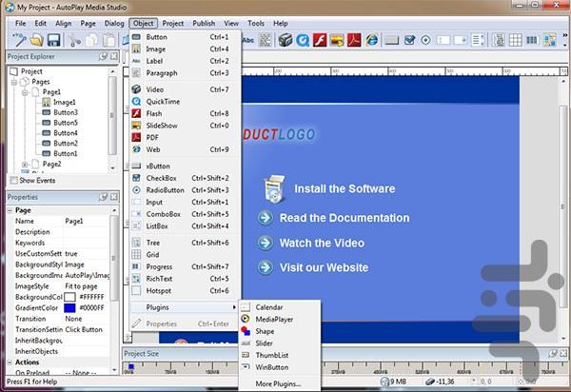Click the Project Explorer scrollbar down arrow

click(112, 168)
